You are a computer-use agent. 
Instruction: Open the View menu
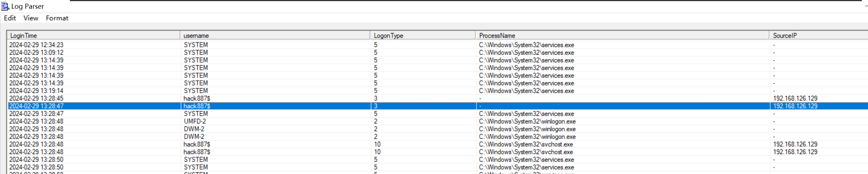(x=31, y=18)
